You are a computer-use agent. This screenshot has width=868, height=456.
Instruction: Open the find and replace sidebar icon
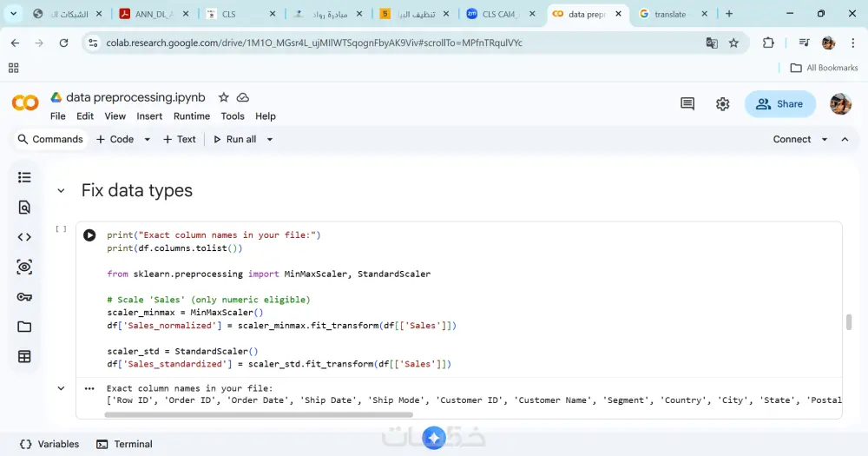[24, 208]
